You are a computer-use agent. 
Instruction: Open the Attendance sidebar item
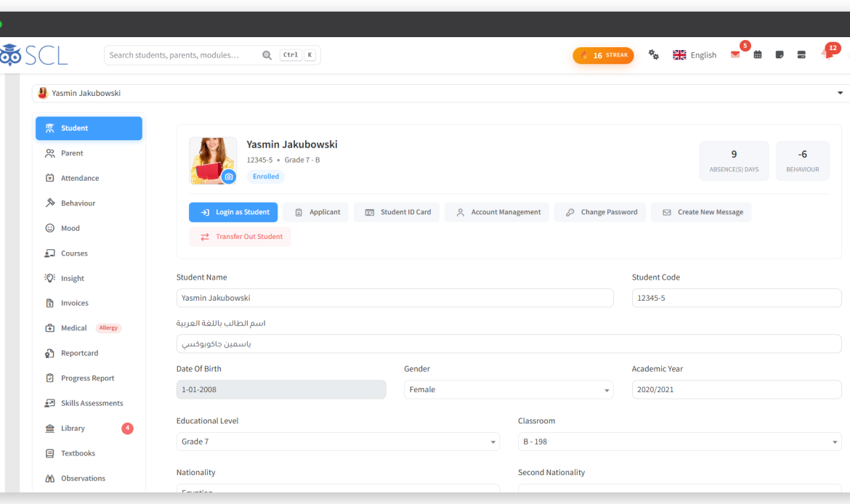(89, 179)
